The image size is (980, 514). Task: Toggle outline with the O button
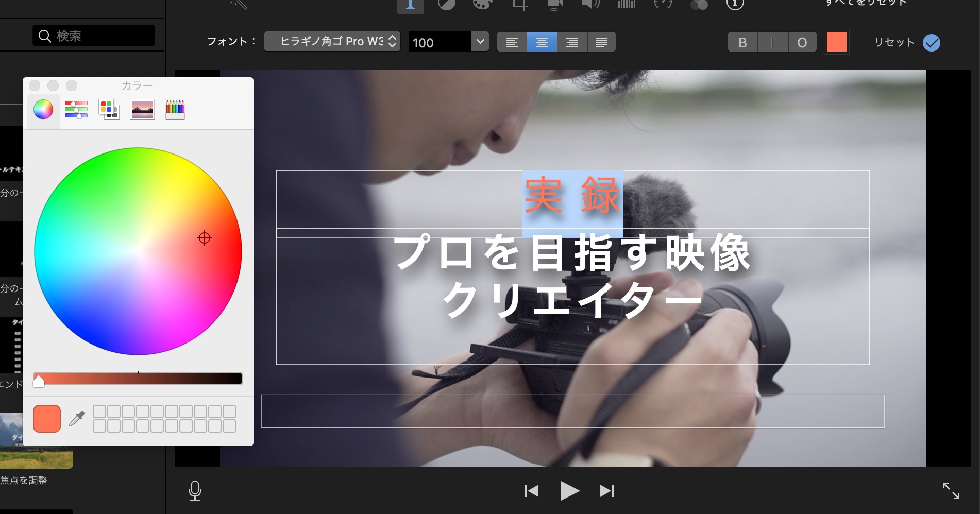coord(802,42)
